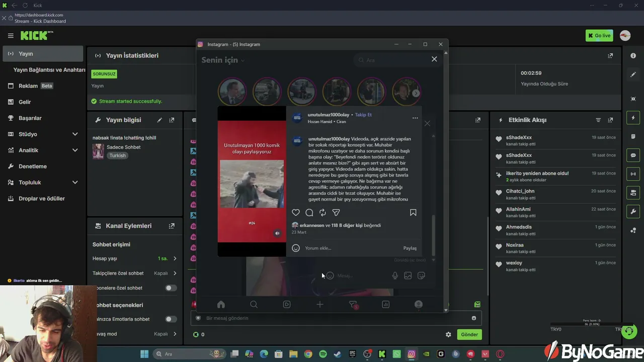Open Reklam Beta in sidebar
The width and height of the screenshot is (644, 362).
tap(42, 86)
